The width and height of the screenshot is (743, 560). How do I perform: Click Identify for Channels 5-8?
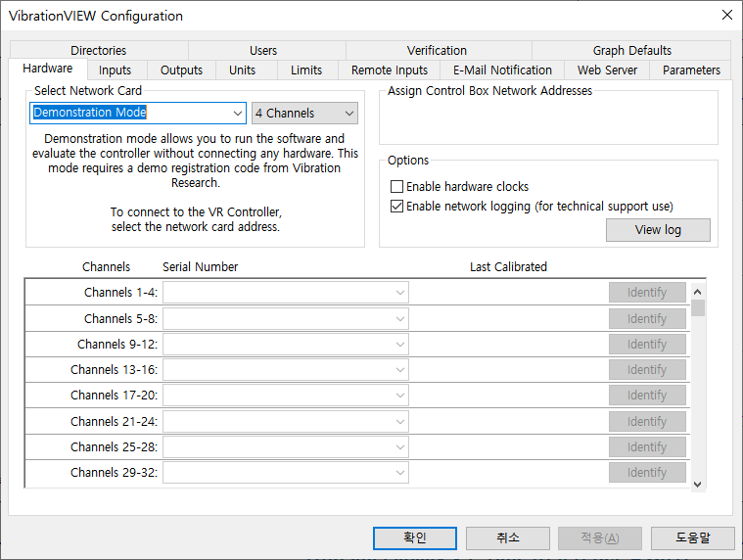click(647, 319)
